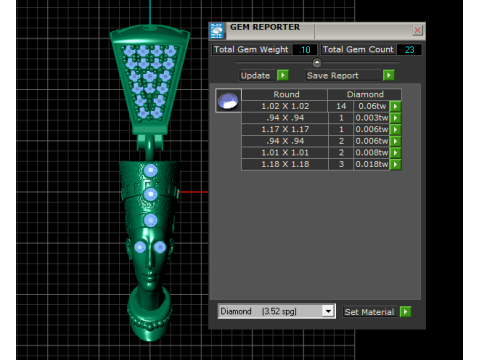
Task: Click the green arrow next to Update
Action: pos(283,75)
